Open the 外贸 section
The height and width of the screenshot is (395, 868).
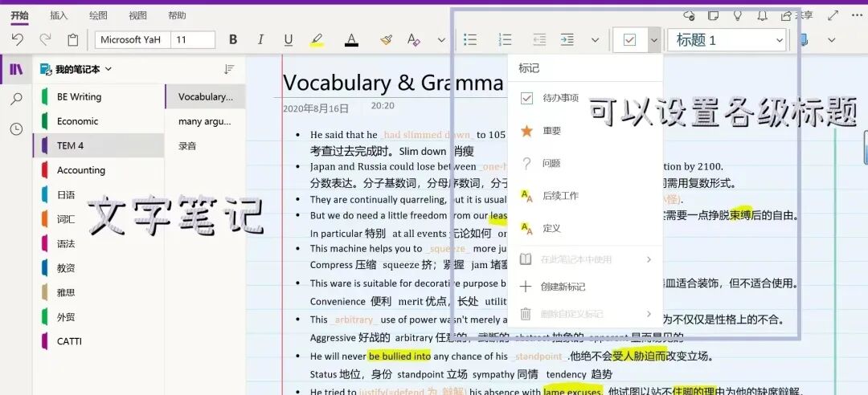(99, 317)
